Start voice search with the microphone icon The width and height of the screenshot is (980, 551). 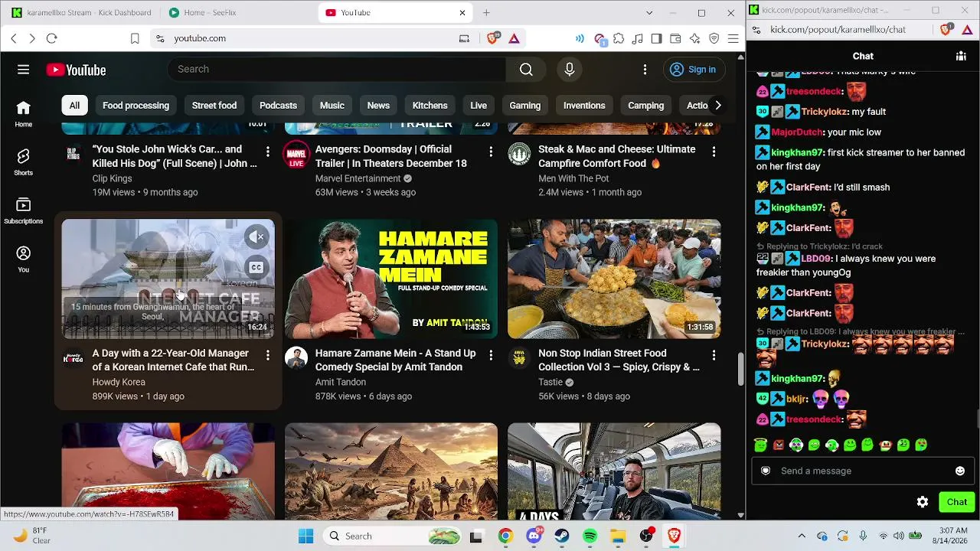[570, 70]
